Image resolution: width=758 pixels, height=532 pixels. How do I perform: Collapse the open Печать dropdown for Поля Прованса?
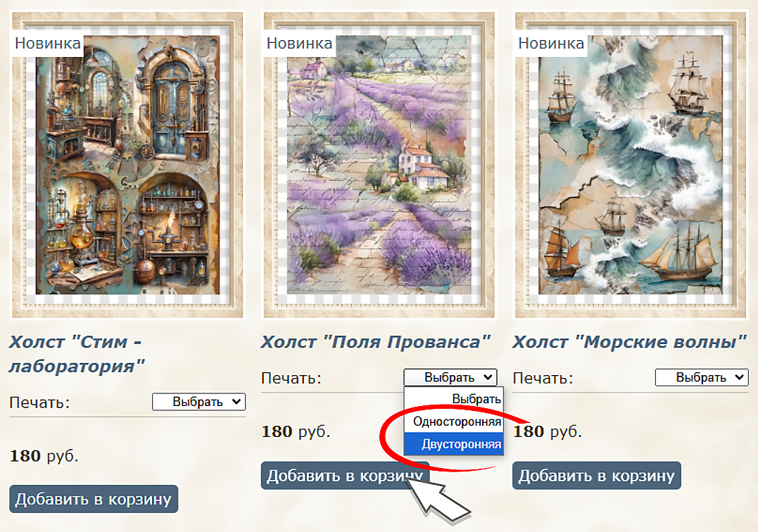pos(450,377)
